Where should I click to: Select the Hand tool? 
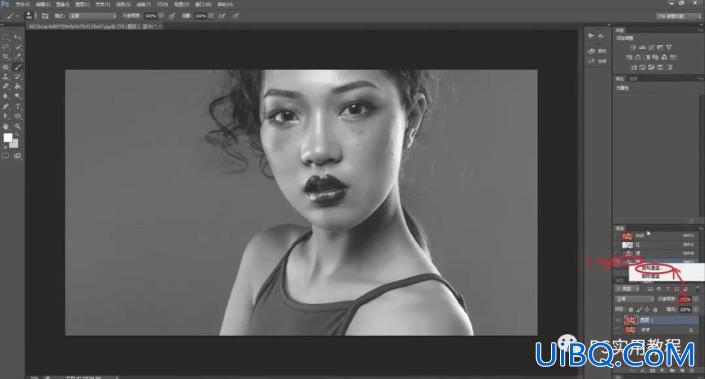pos(5,127)
